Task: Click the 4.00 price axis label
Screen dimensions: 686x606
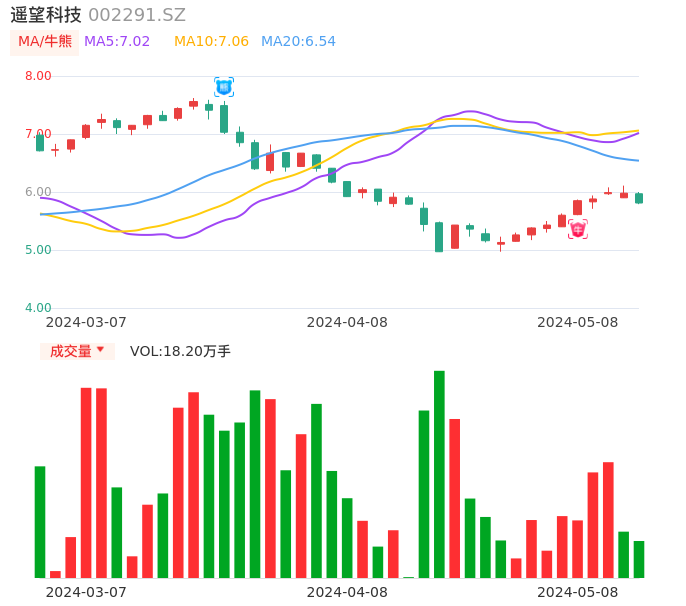Action: pos(38,308)
